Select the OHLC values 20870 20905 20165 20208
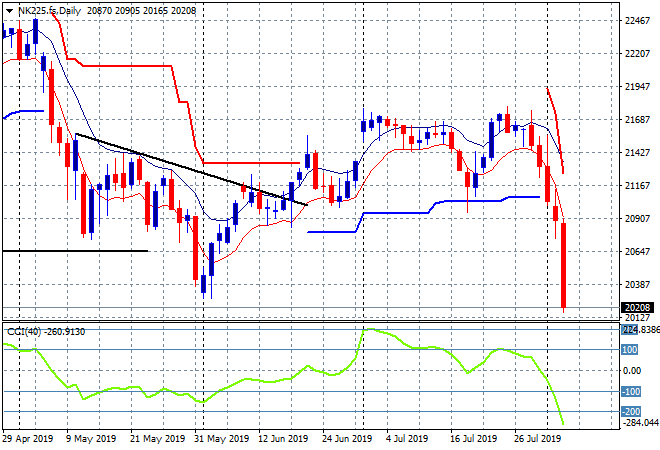The width and height of the screenshot is (660, 450). point(141,11)
